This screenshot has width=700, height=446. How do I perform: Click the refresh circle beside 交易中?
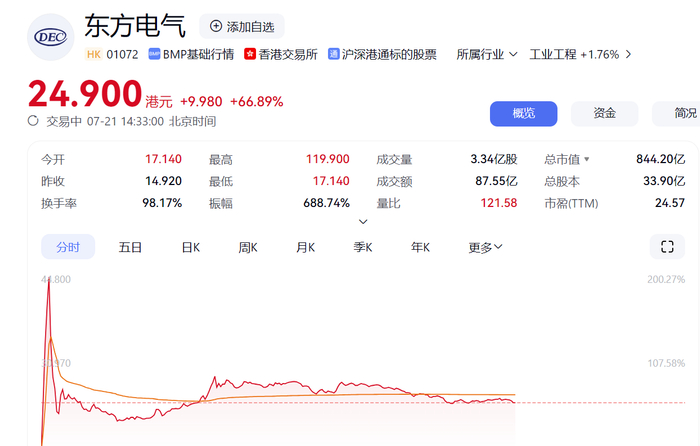(33, 121)
